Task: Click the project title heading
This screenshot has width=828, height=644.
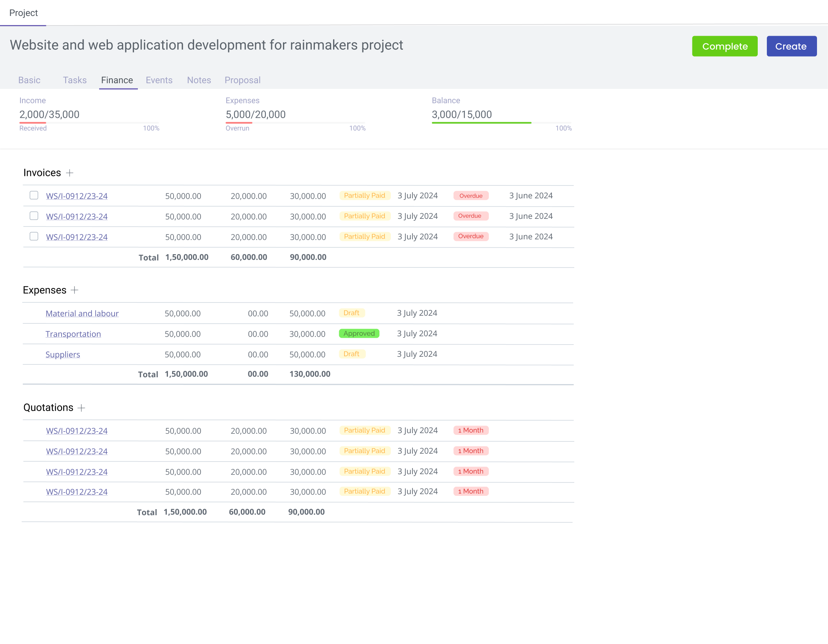Action: pos(206,45)
